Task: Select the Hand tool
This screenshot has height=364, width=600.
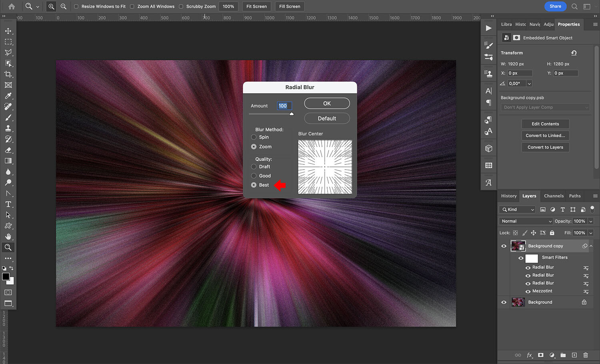Action: click(8, 236)
